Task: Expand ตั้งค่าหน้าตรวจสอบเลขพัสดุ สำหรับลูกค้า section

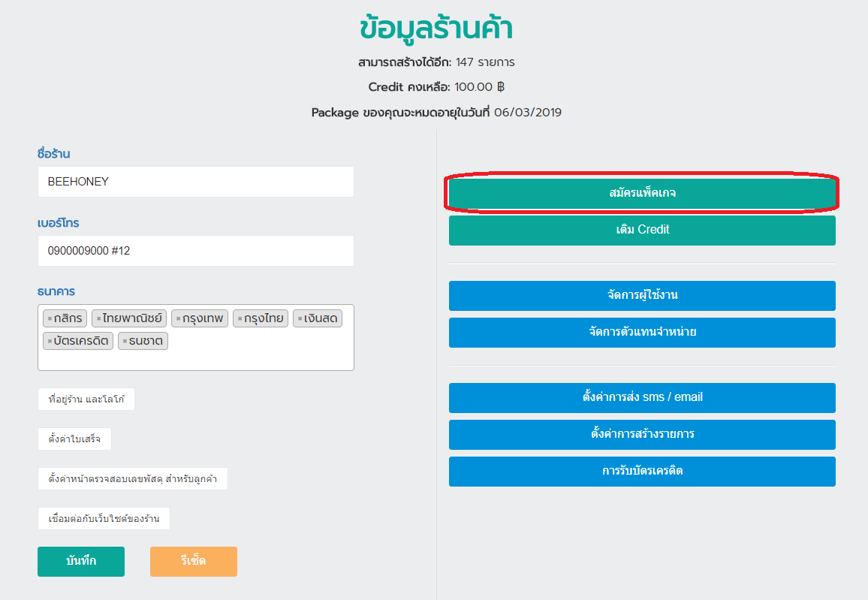Action: click(x=132, y=479)
